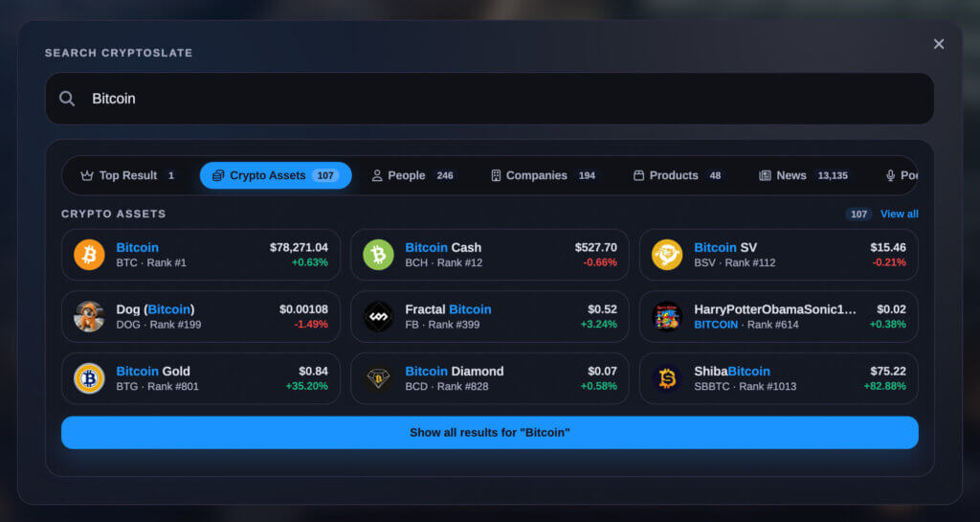Click the $78,271.04 Bitcoin price
980x522 pixels.
pyautogui.click(x=299, y=247)
